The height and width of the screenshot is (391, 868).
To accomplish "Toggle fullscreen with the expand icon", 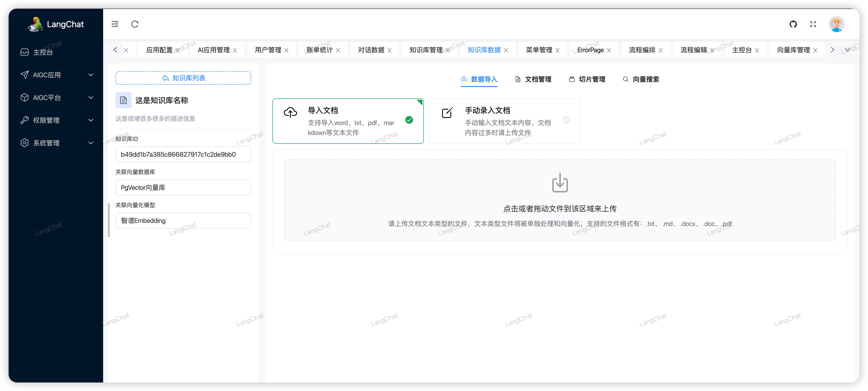I will point(813,24).
